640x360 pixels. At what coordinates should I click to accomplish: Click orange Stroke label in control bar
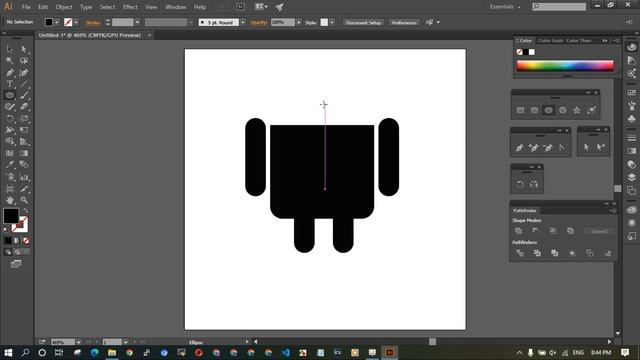93,23
